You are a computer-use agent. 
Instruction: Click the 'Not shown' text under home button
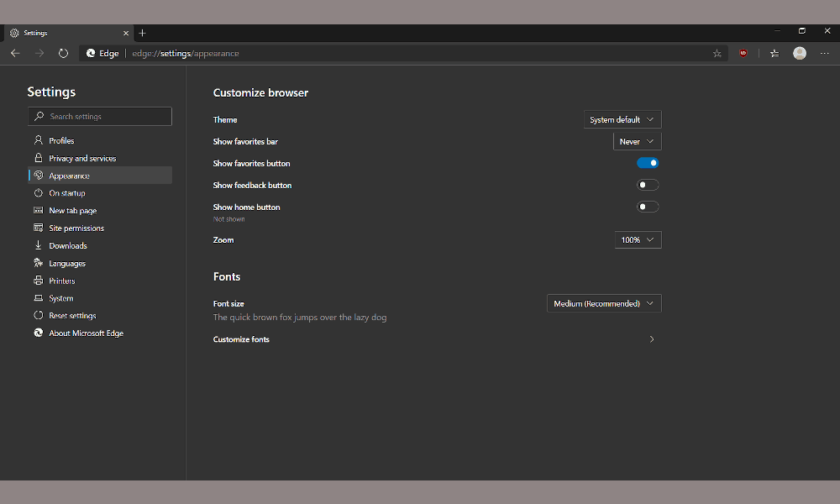coord(228,219)
